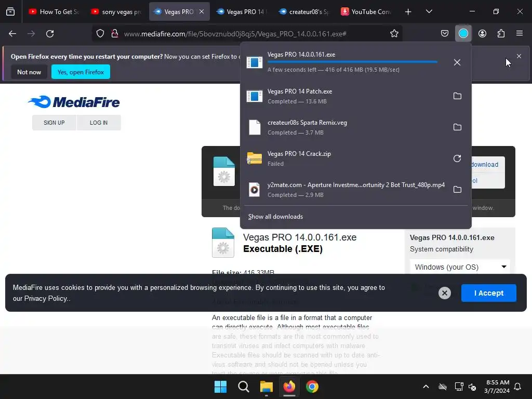Open Windows taskbar search

[243, 387]
